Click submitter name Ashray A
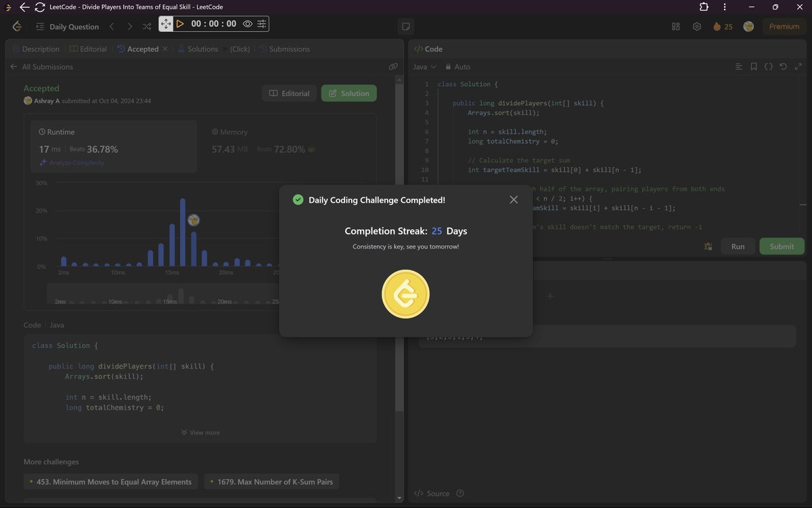This screenshot has height=508, width=812. (48, 101)
